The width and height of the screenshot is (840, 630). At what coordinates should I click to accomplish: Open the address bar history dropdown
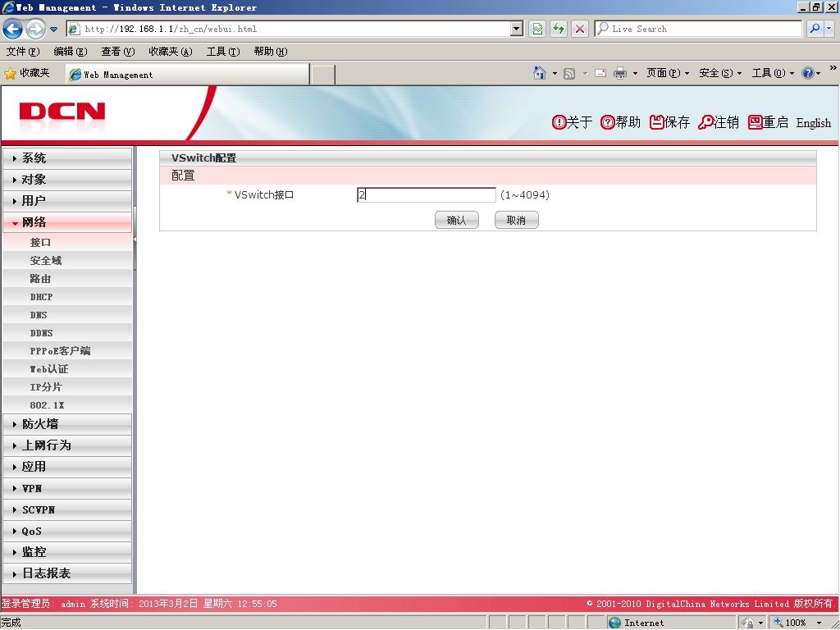(517, 29)
